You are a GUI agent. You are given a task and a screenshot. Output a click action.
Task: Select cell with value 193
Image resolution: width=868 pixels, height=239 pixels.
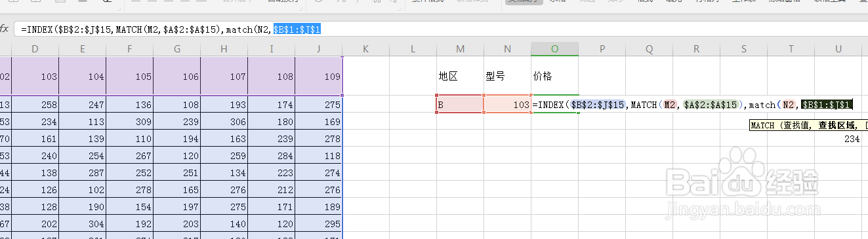coord(224,104)
